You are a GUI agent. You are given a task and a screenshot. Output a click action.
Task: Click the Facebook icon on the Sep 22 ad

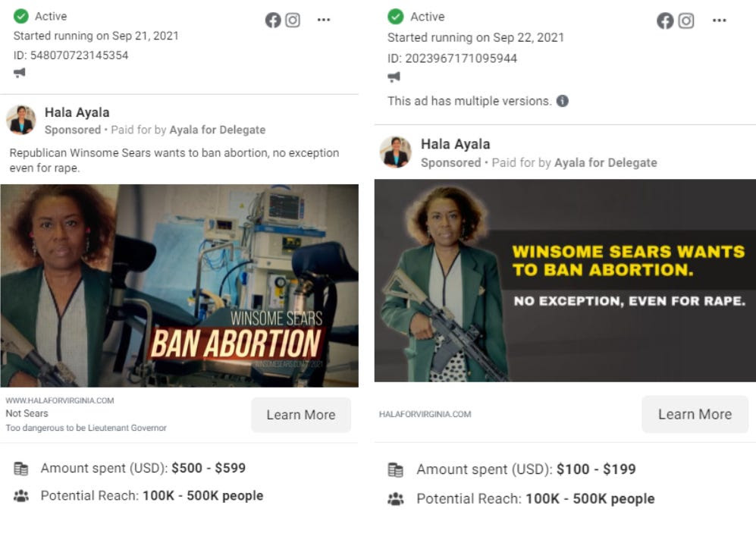coord(665,20)
